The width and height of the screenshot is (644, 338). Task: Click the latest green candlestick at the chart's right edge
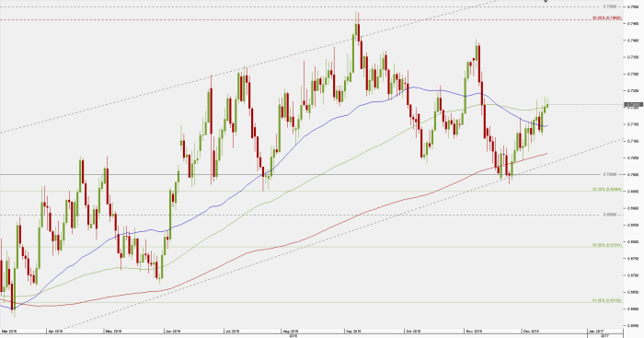[547, 105]
